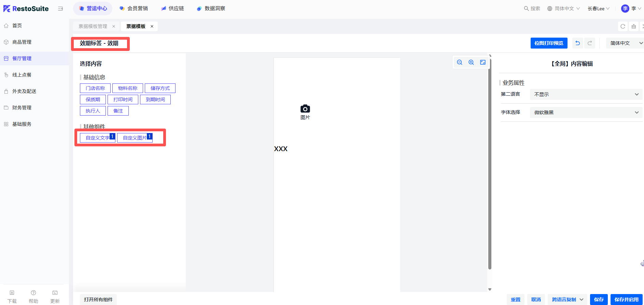Redo the template edit
This screenshot has height=305, width=644.
tap(590, 43)
